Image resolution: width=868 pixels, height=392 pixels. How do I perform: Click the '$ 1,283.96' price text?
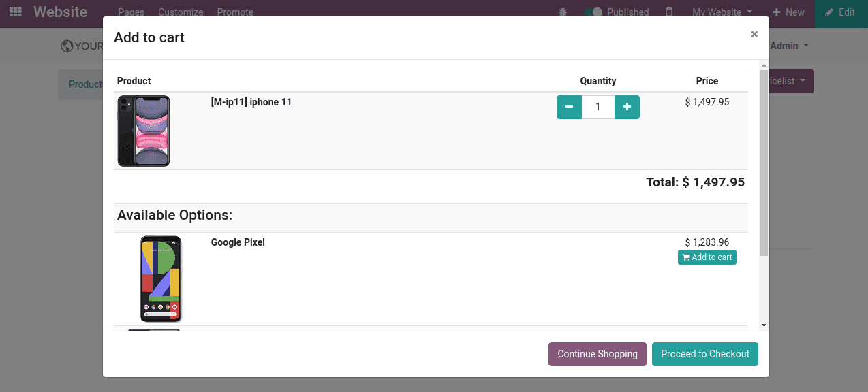point(707,242)
